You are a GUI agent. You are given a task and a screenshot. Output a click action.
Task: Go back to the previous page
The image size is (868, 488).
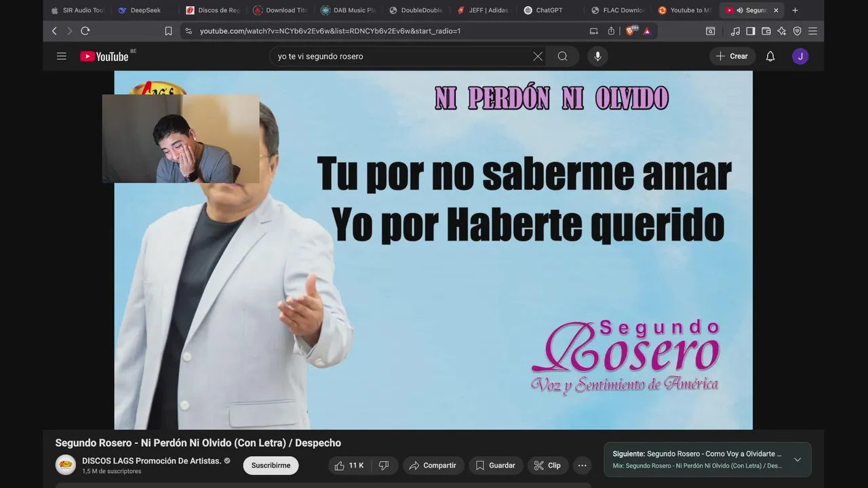[x=54, y=30]
